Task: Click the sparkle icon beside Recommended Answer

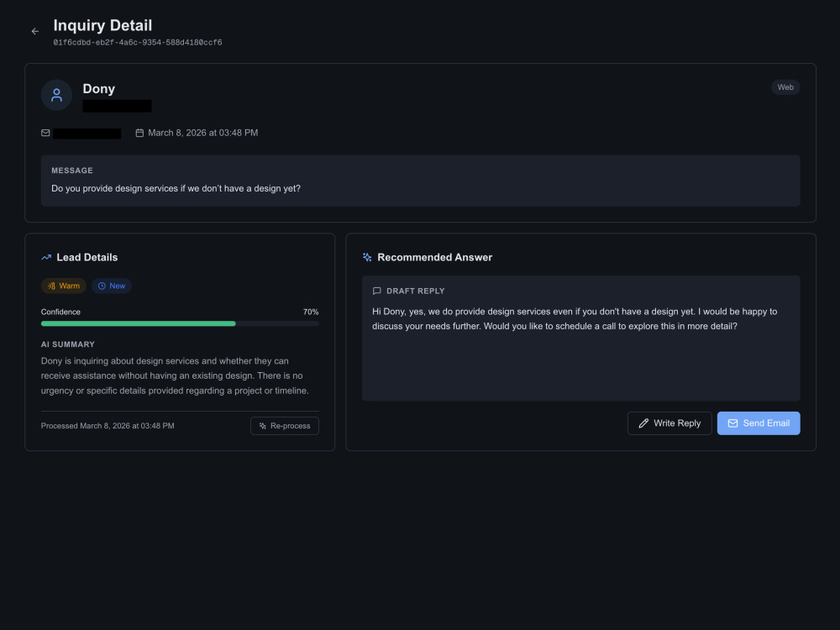Action: (x=367, y=258)
